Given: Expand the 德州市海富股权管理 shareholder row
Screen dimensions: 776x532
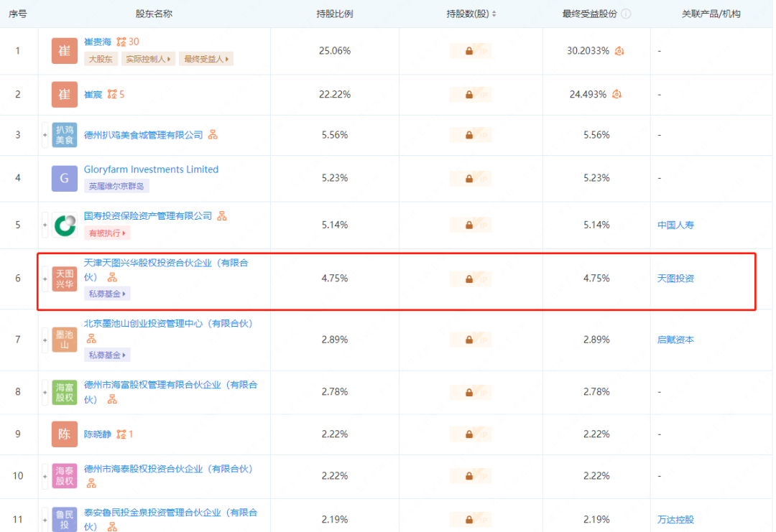Looking at the screenshot, I should click(45, 392).
